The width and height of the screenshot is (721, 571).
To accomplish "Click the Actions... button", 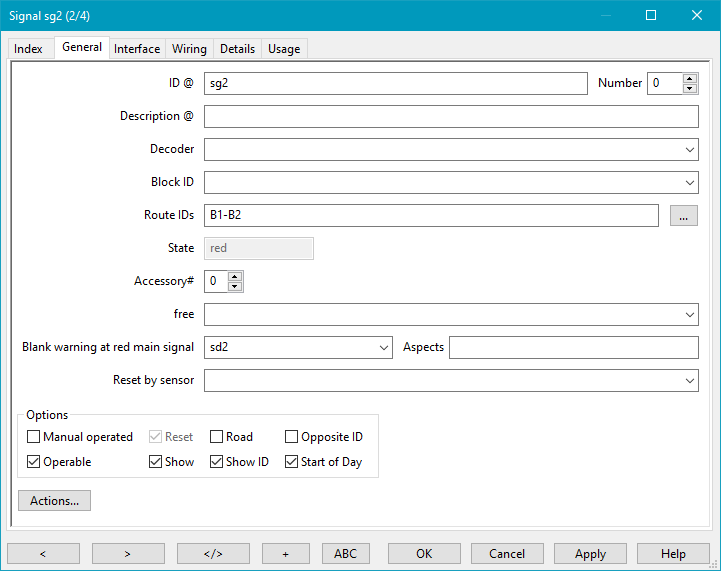I will click(54, 500).
